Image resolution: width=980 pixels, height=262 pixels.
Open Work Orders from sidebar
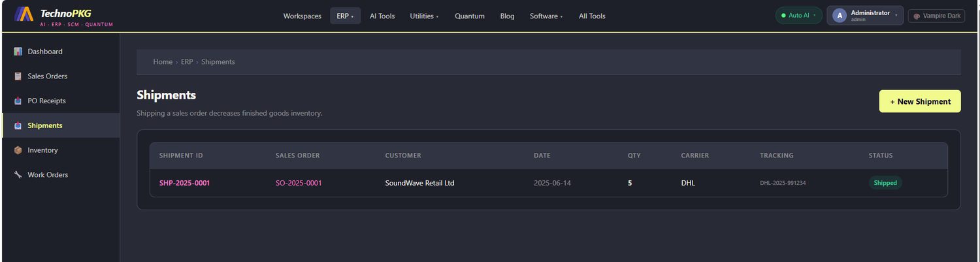(x=61, y=175)
